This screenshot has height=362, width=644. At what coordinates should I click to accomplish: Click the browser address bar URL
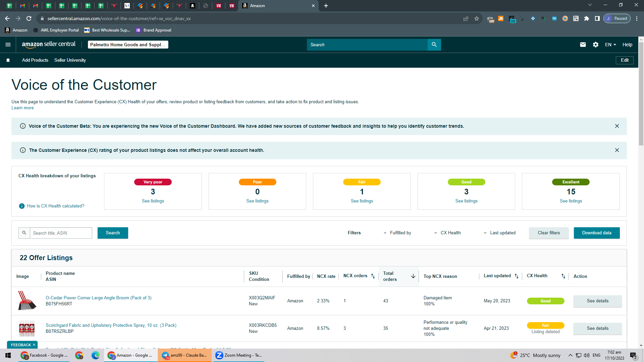tap(119, 18)
